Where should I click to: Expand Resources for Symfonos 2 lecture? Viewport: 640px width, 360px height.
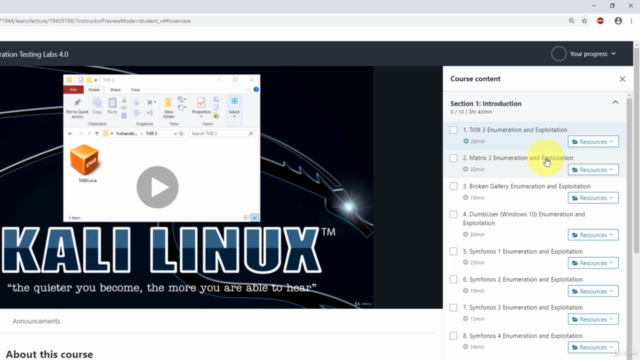pyautogui.click(x=593, y=291)
